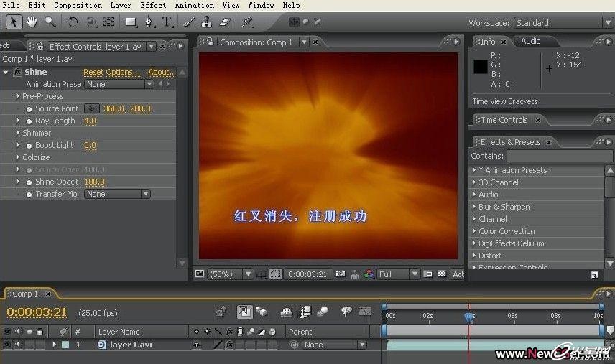The height and width of the screenshot is (364, 615).
Task: Select the Eraser tool
Action: [x=223, y=22]
